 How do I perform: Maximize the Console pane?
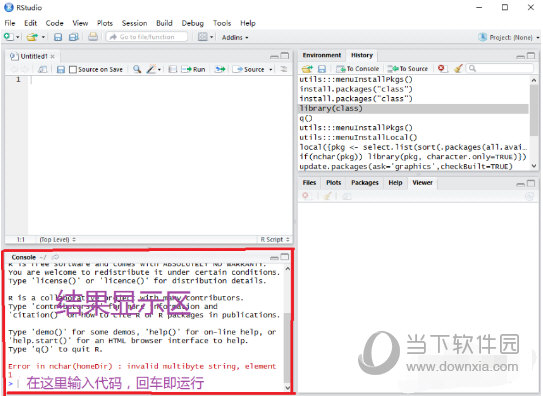pos(285,257)
